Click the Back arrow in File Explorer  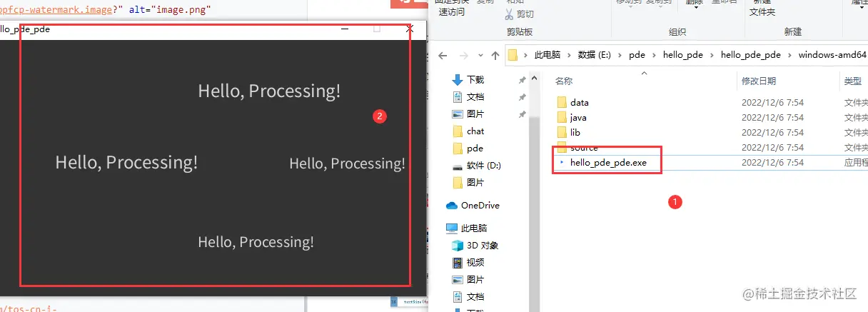point(443,56)
